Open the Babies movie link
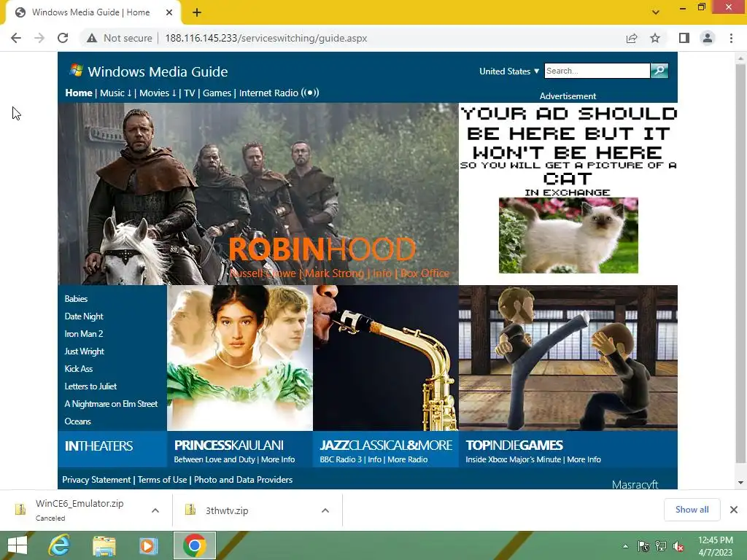Screen dimensions: 747x560 tap(76, 298)
